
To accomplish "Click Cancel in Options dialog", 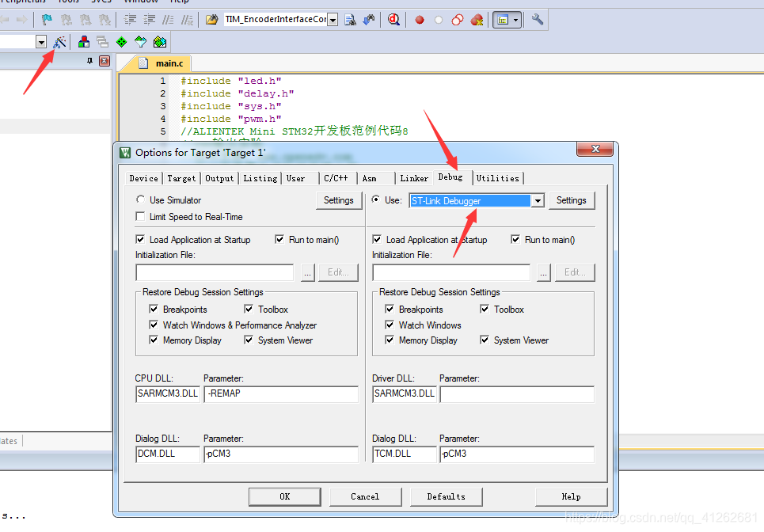I will (365, 496).
